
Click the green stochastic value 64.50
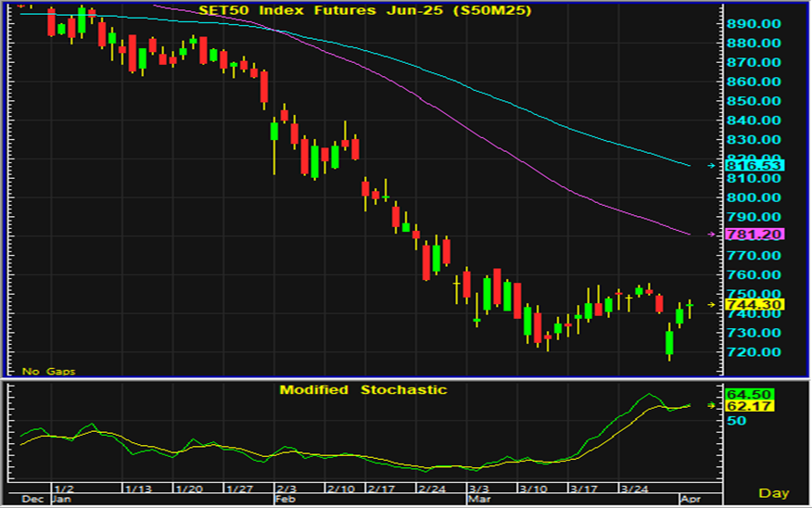[x=749, y=395]
